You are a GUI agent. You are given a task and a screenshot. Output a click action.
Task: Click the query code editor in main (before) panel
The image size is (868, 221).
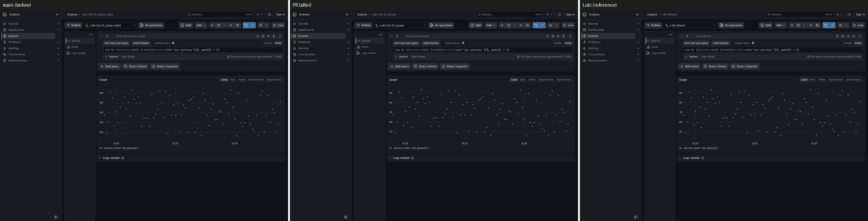(x=193, y=50)
